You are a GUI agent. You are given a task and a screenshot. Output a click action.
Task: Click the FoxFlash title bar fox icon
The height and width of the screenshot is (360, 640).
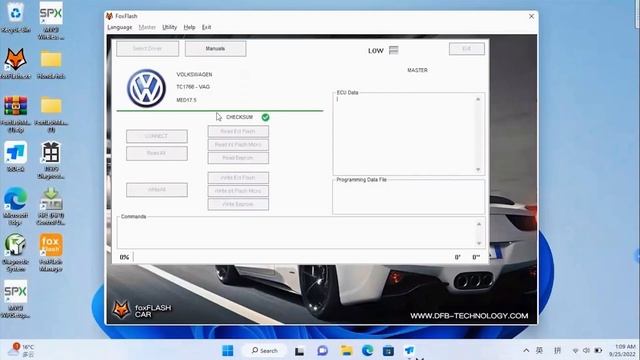pyautogui.click(x=109, y=16)
